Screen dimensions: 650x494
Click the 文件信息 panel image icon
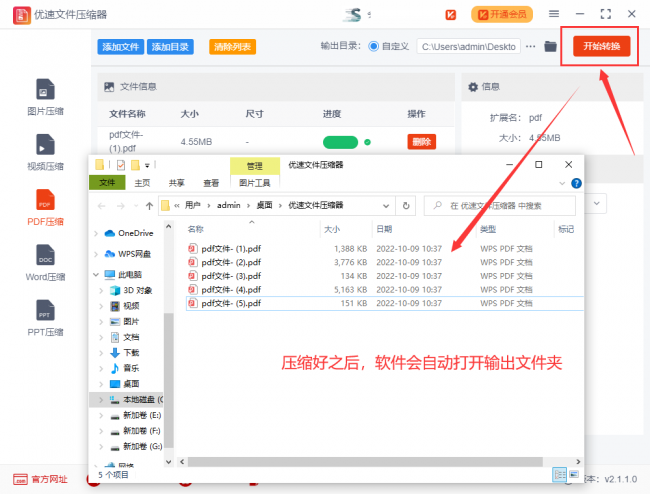[x=109, y=87]
